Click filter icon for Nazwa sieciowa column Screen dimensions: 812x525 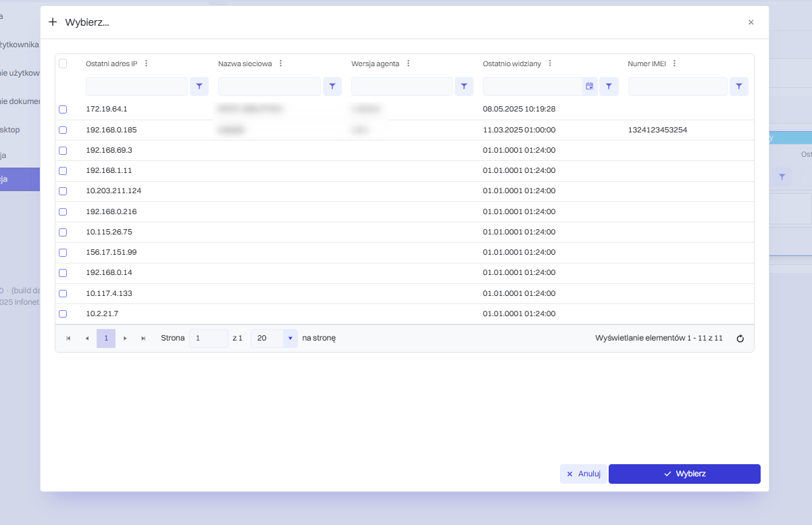pos(332,86)
